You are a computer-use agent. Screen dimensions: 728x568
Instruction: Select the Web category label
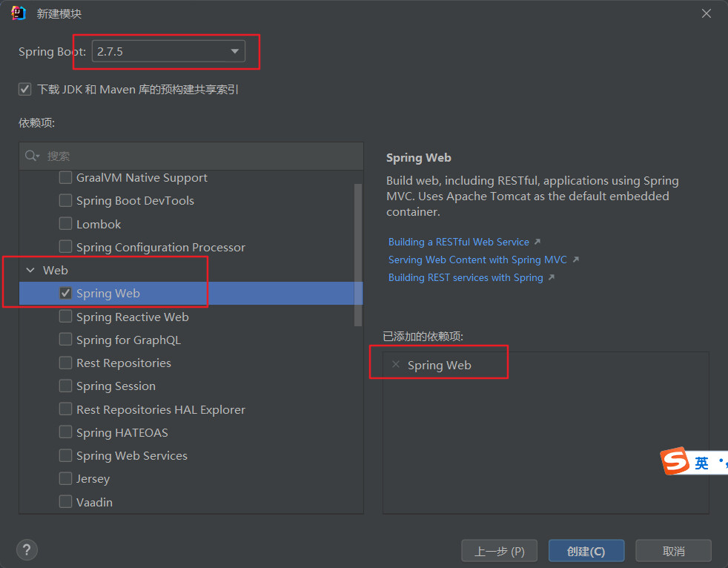point(56,271)
